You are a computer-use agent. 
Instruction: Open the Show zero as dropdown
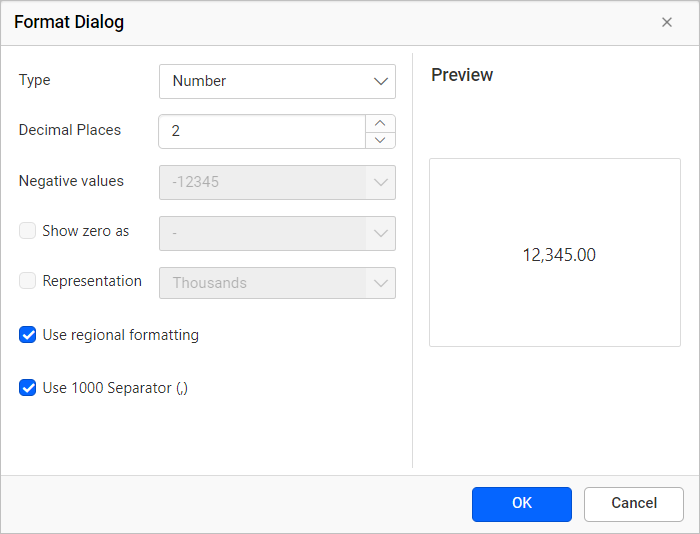[277, 233]
